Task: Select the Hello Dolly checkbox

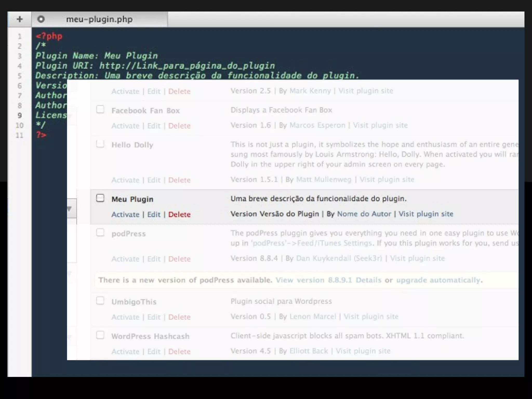Action: 100,144
